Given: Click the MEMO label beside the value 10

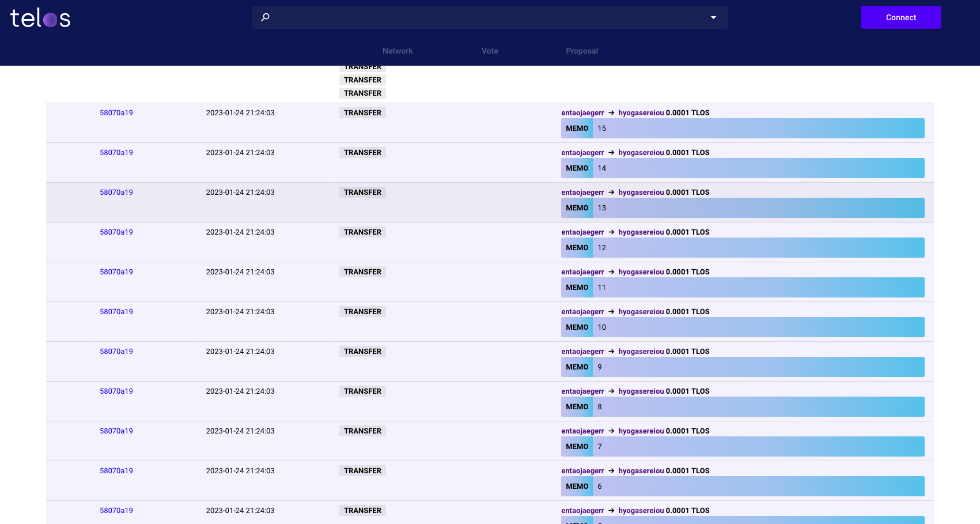Looking at the screenshot, I should (576, 327).
